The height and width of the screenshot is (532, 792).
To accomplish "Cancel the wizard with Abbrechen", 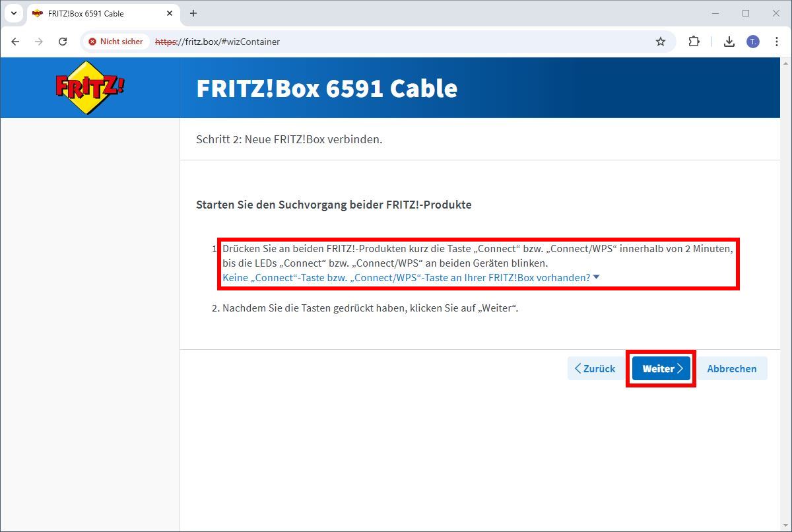I will [732, 368].
